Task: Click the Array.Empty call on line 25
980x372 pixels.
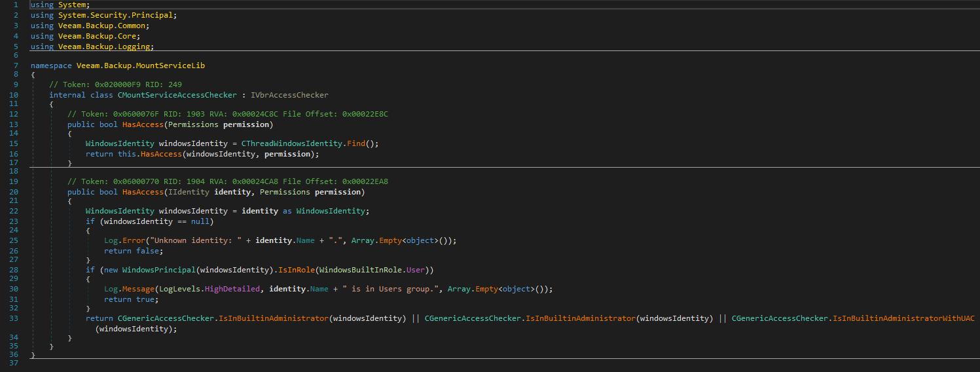Action: [404, 240]
